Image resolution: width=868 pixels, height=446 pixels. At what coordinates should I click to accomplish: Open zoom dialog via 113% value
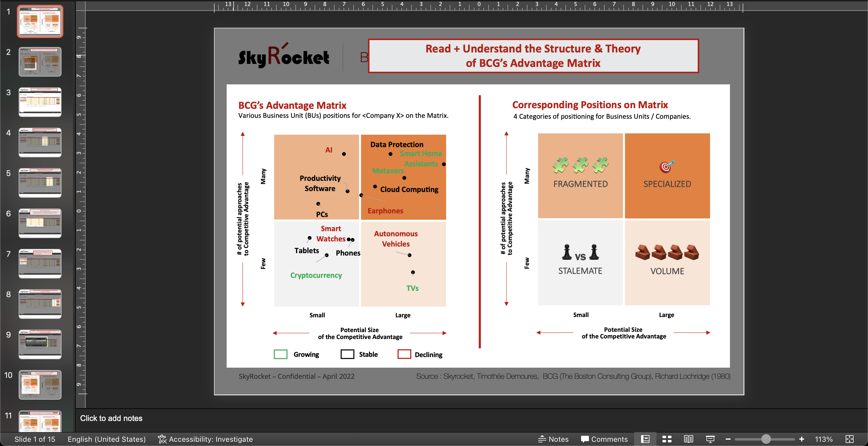(x=823, y=439)
